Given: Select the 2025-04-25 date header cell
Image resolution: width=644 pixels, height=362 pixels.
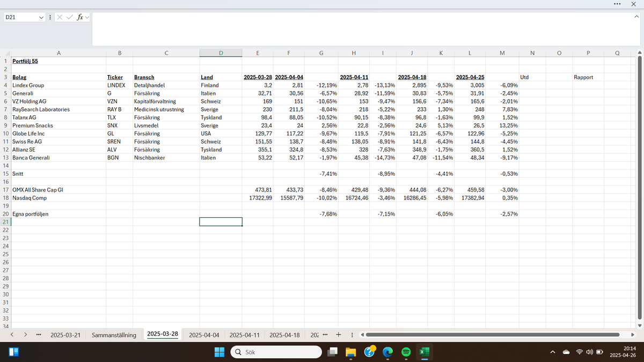Looking at the screenshot, I should click(470, 77).
